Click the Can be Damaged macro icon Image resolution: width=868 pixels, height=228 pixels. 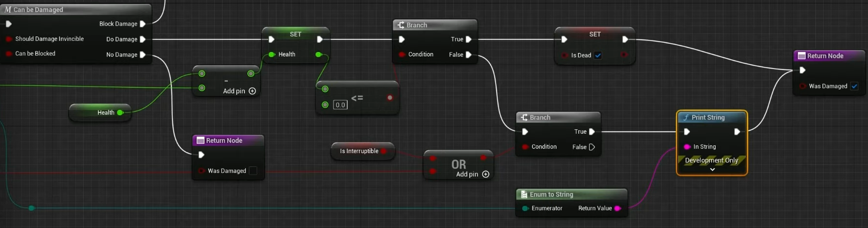click(8, 9)
